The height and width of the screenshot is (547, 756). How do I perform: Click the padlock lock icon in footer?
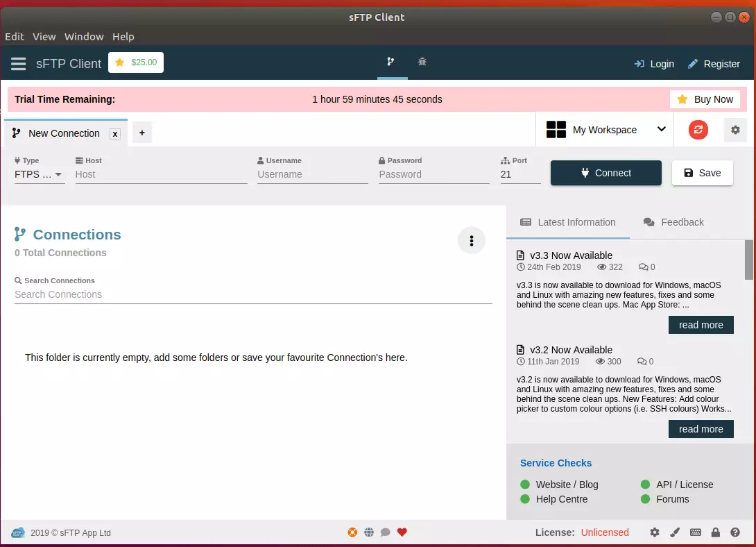pos(716,532)
